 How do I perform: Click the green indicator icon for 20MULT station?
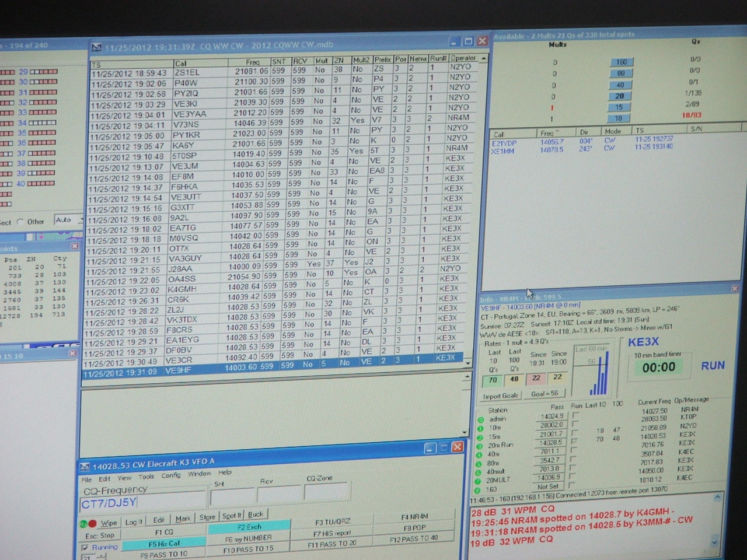click(479, 480)
